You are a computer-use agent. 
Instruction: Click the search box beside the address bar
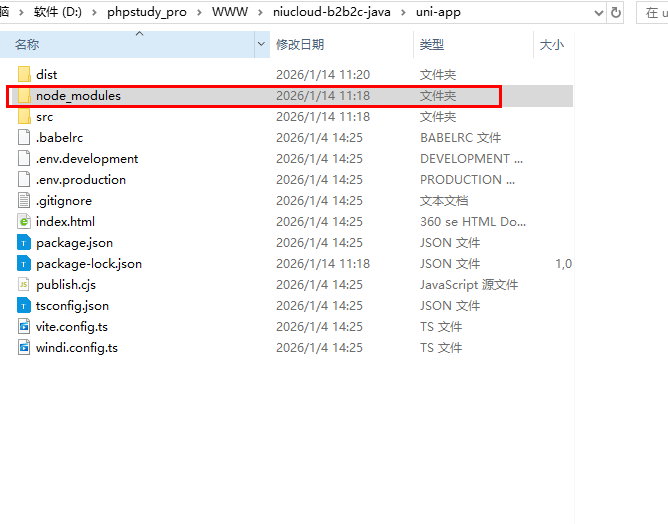[x=652, y=12]
